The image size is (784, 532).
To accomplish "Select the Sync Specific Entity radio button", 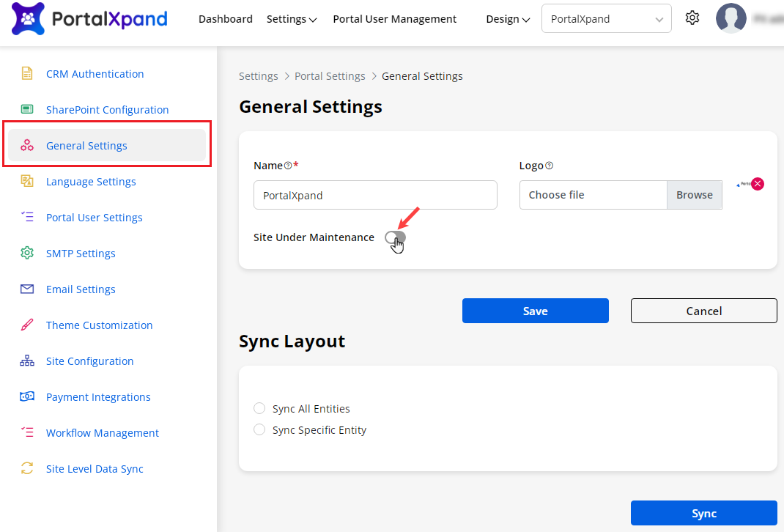I will click(x=259, y=429).
